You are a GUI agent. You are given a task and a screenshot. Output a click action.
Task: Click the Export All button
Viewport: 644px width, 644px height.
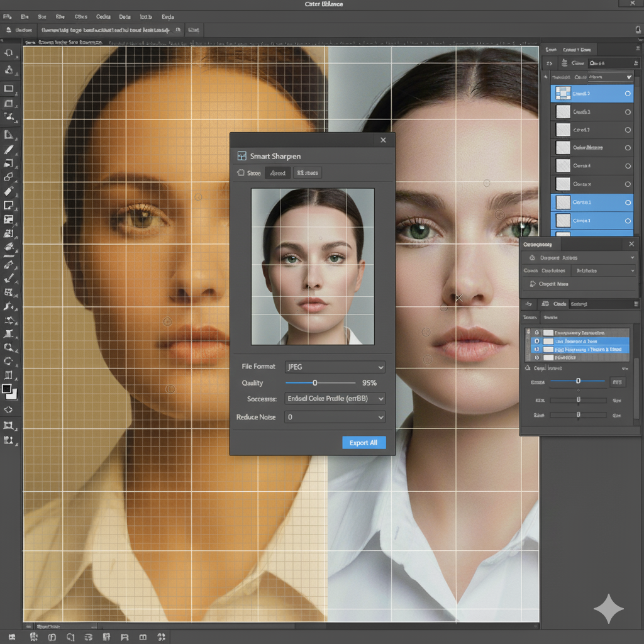click(364, 443)
